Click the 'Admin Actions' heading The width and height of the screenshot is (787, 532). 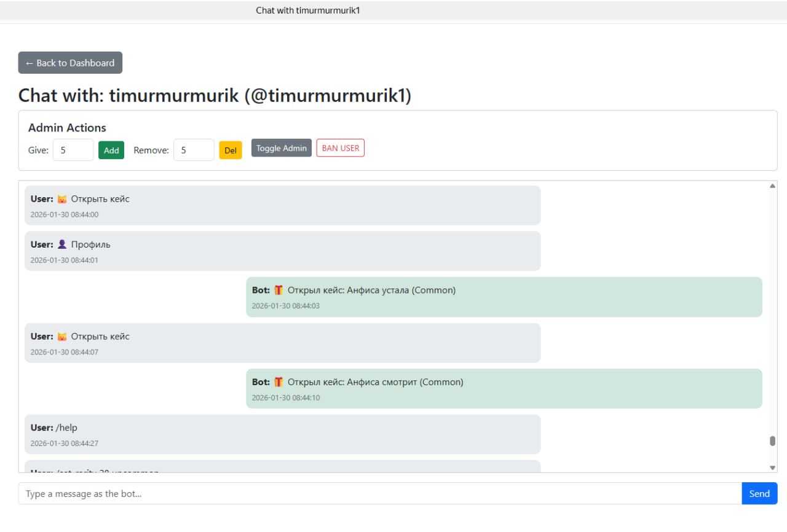[x=67, y=128]
